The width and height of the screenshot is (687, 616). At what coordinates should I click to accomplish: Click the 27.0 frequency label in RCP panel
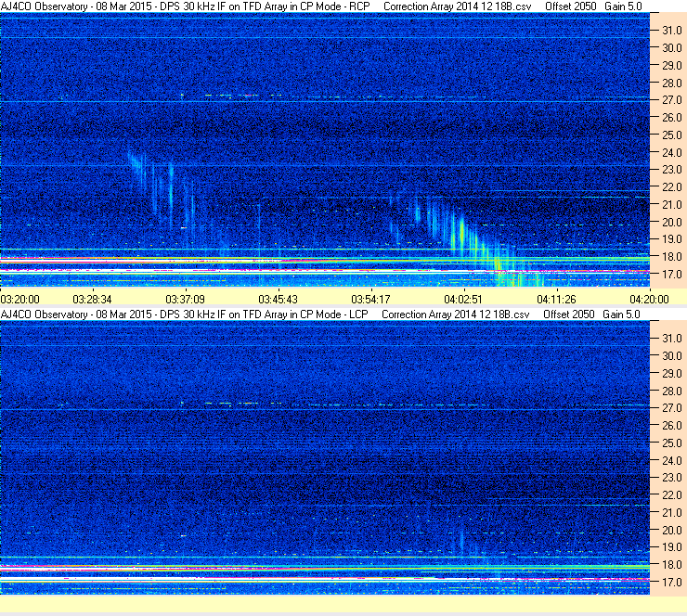pos(671,100)
